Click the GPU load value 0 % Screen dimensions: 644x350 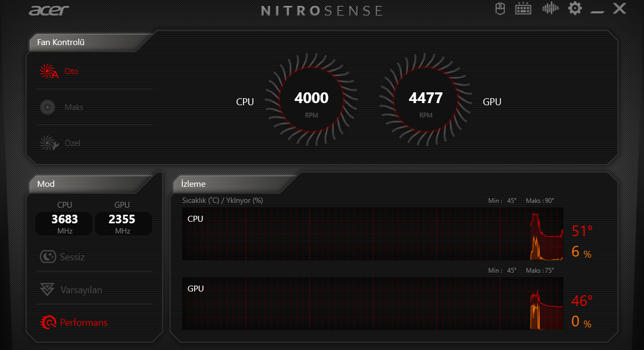click(x=581, y=321)
